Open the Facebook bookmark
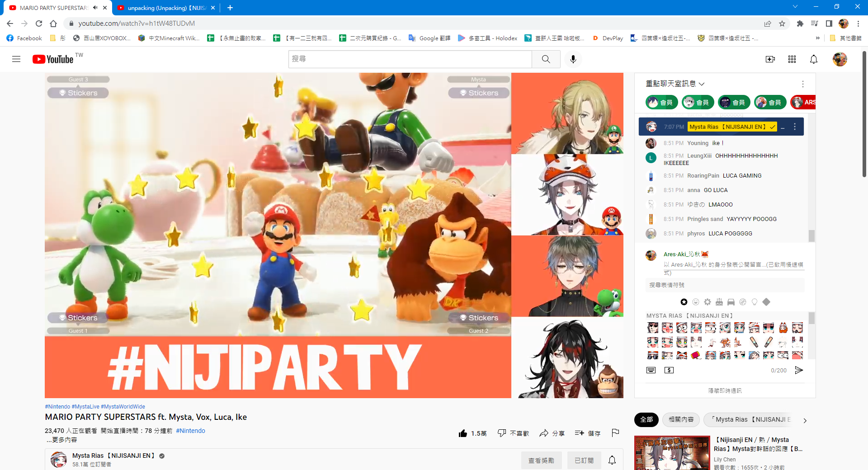 click(24, 38)
